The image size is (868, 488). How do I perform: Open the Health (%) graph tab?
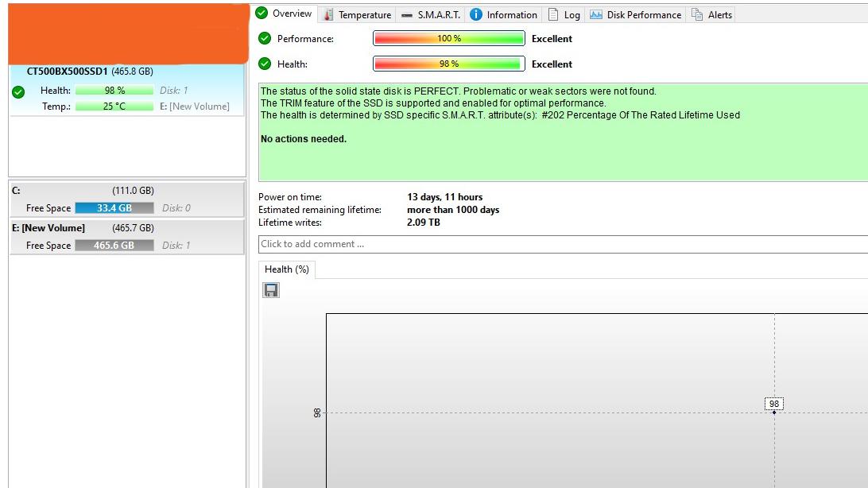(x=286, y=269)
